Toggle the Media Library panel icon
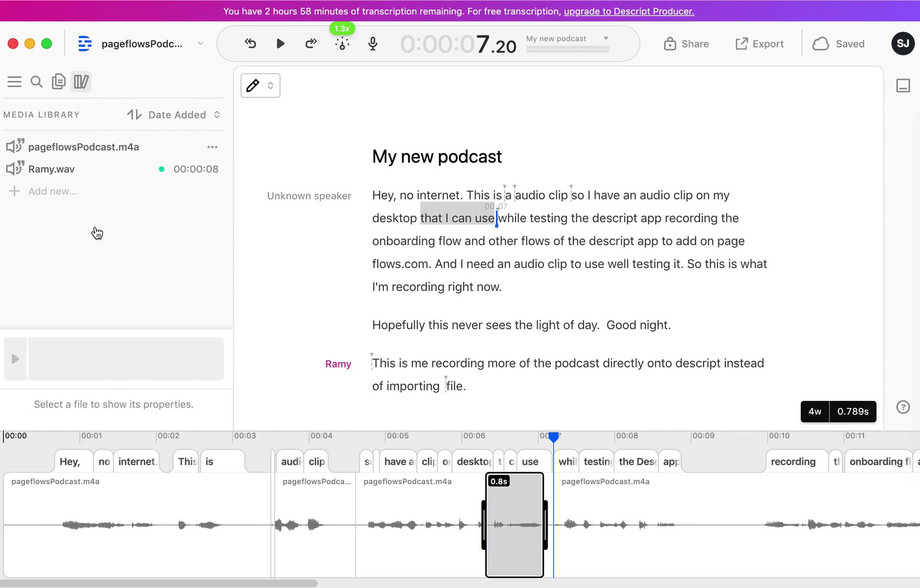This screenshot has height=588, width=920. (81, 81)
